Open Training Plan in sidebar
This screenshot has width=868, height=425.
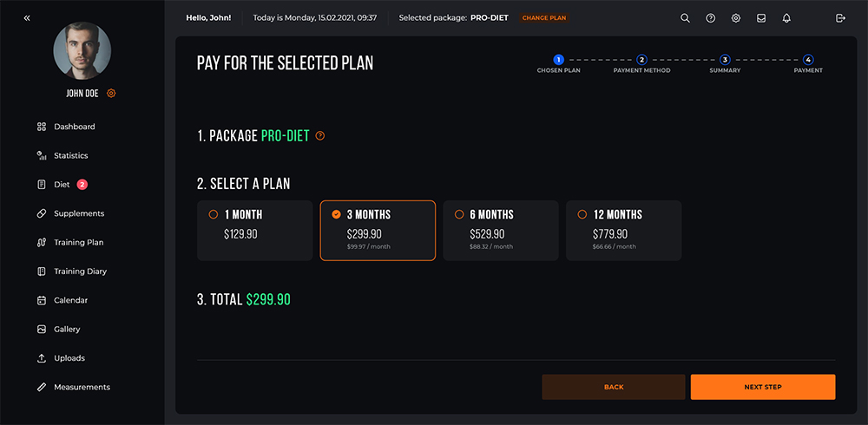click(x=70, y=242)
